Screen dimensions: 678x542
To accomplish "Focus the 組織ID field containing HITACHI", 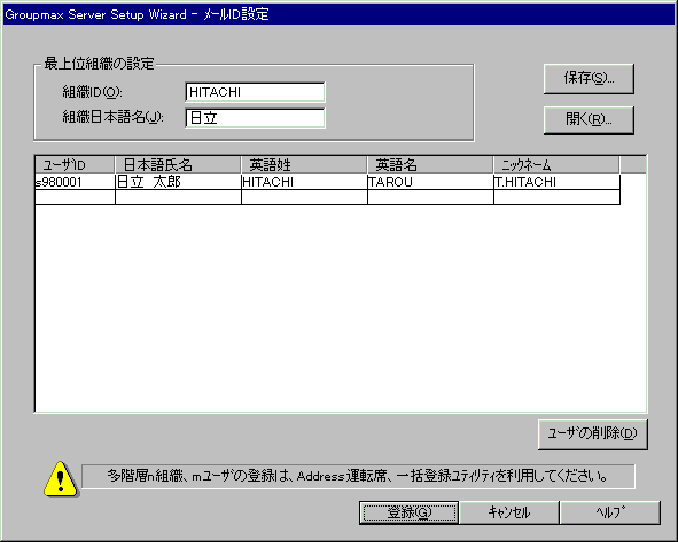I will click(x=255, y=92).
